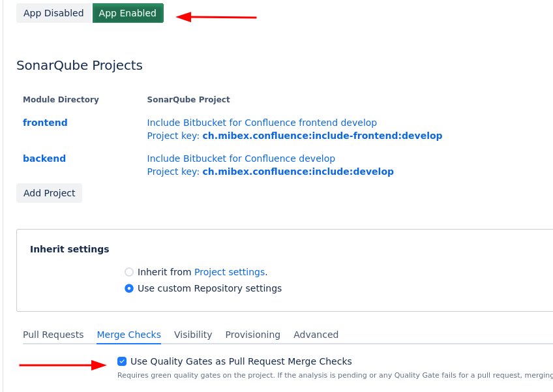The image size is (553, 392).
Task: Click the ch.mibex.confluence:include:develop project key
Action: pos(298,172)
